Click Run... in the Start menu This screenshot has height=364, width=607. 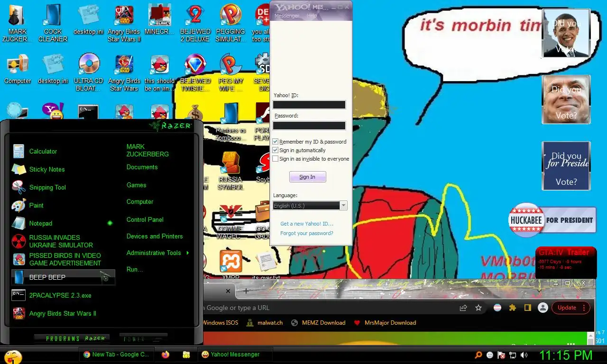click(135, 269)
